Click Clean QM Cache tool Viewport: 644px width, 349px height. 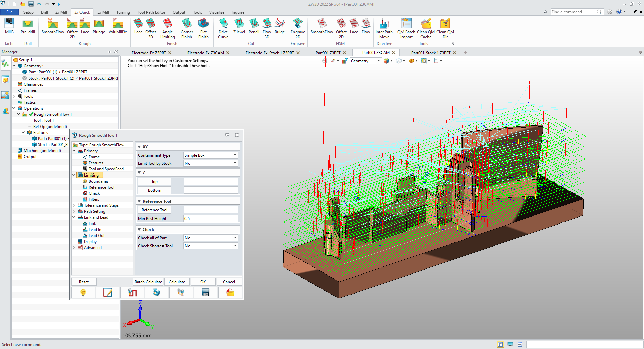[x=426, y=29]
